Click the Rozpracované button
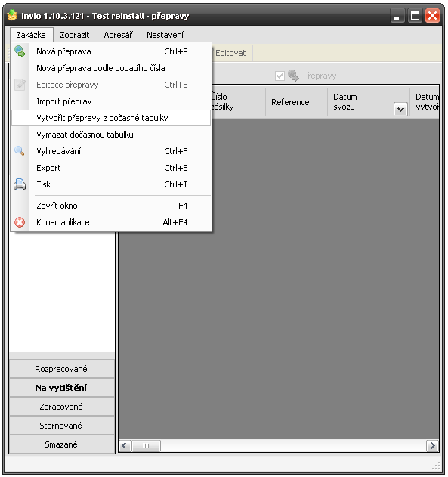 (x=62, y=369)
